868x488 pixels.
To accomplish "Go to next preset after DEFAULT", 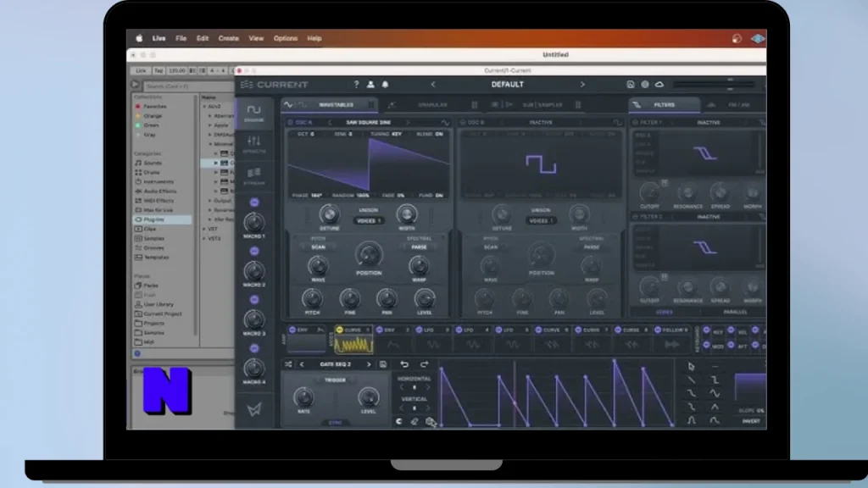I will tap(582, 84).
